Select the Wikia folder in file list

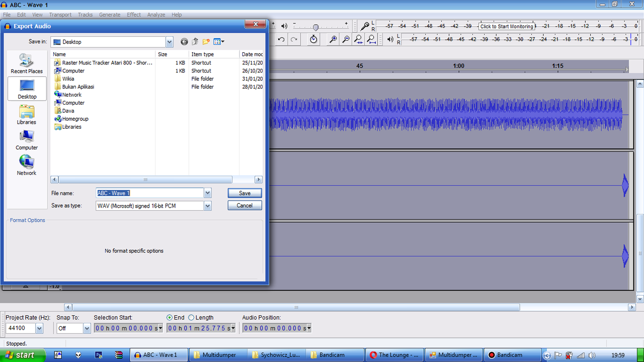point(68,79)
